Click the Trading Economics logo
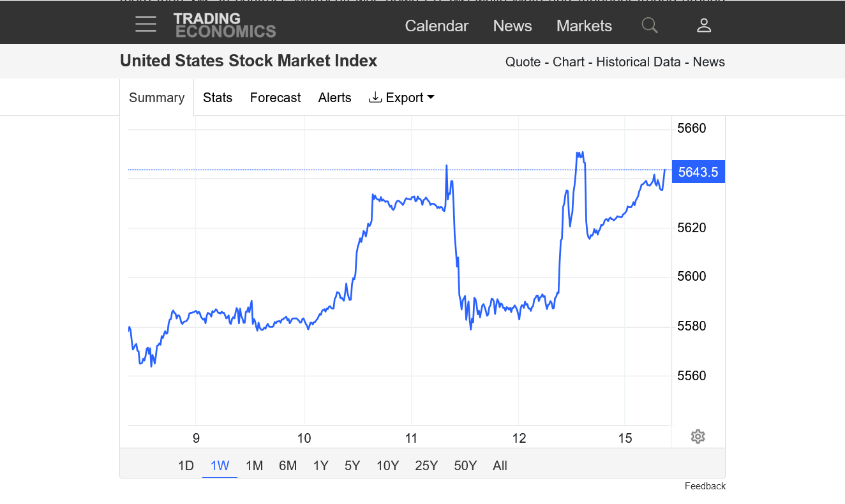The width and height of the screenshot is (845, 504). coord(225,25)
